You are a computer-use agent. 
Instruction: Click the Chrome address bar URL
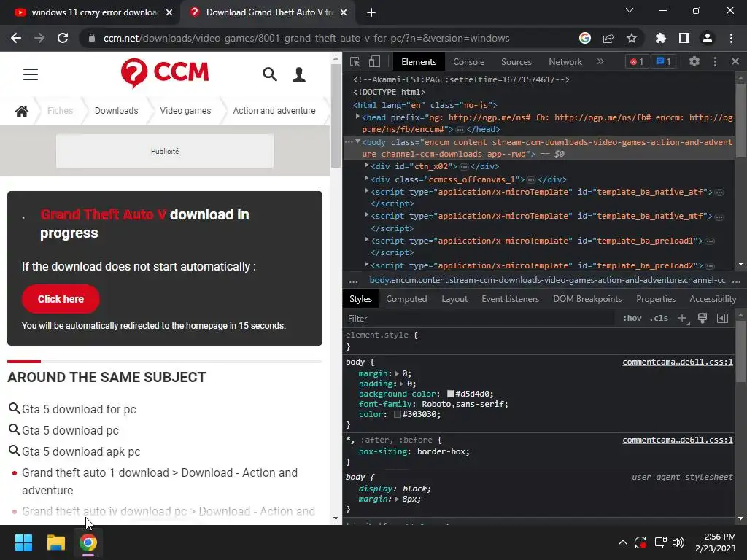pos(306,38)
